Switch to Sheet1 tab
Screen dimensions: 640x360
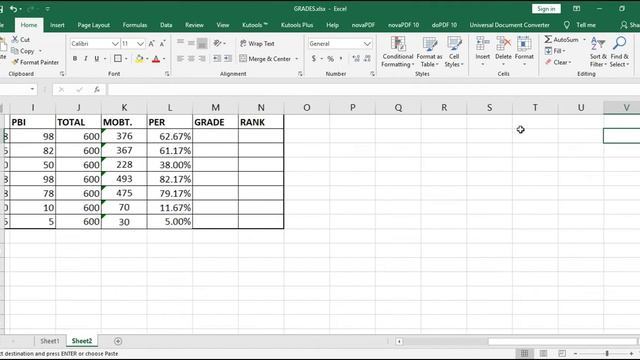tap(50, 341)
